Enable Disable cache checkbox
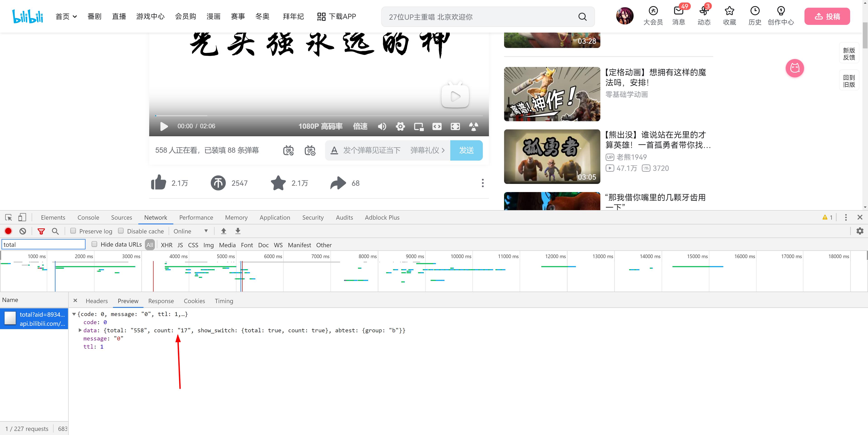The width and height of the screenshot is (868, 435). 121,231
